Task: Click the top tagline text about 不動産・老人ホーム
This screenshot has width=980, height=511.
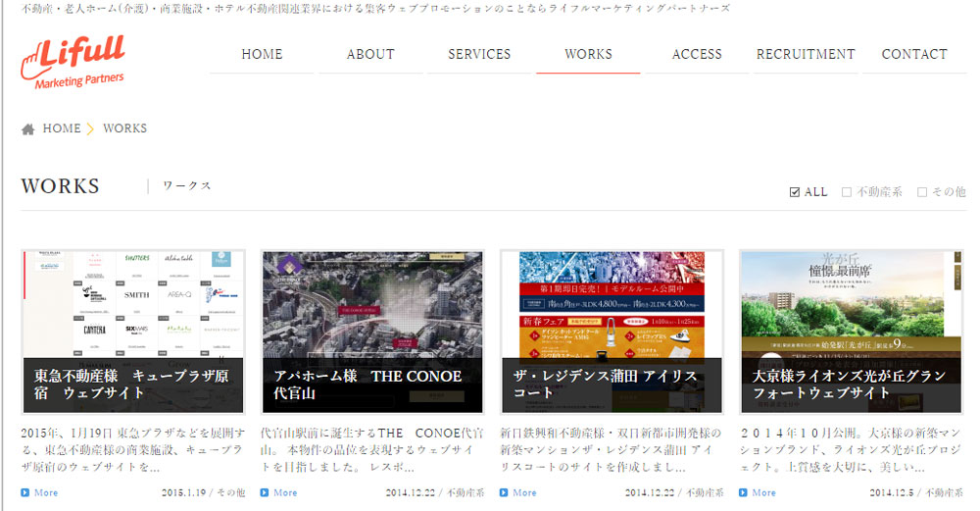Action: (375, 8)
